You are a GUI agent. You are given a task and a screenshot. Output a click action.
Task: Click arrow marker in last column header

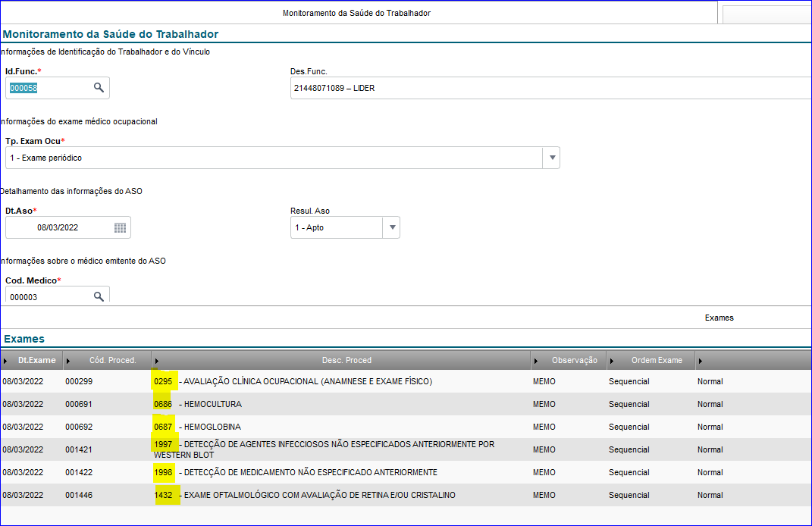[700, 361]
